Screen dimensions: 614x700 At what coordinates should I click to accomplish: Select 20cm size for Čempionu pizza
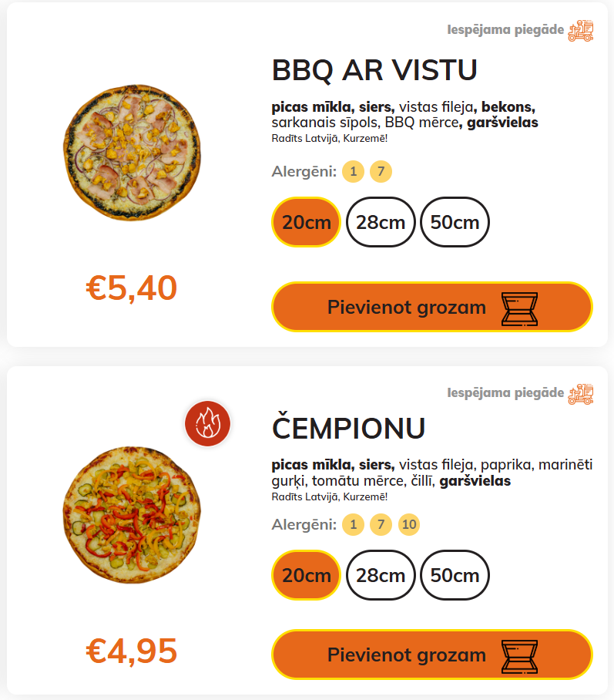coord(306,575)
